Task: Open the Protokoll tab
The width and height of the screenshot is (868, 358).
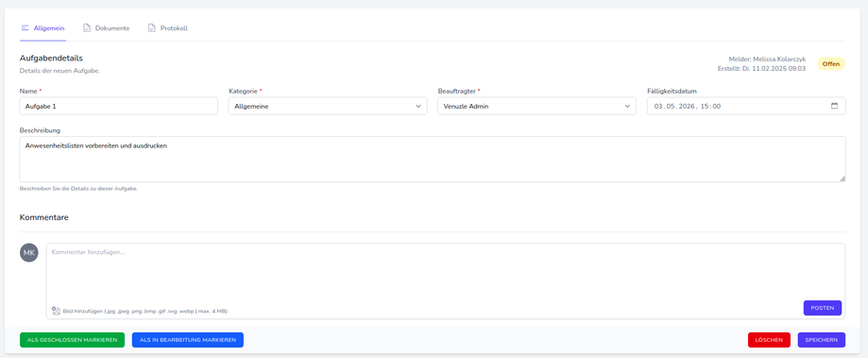Action: click(x=168, y=28)
